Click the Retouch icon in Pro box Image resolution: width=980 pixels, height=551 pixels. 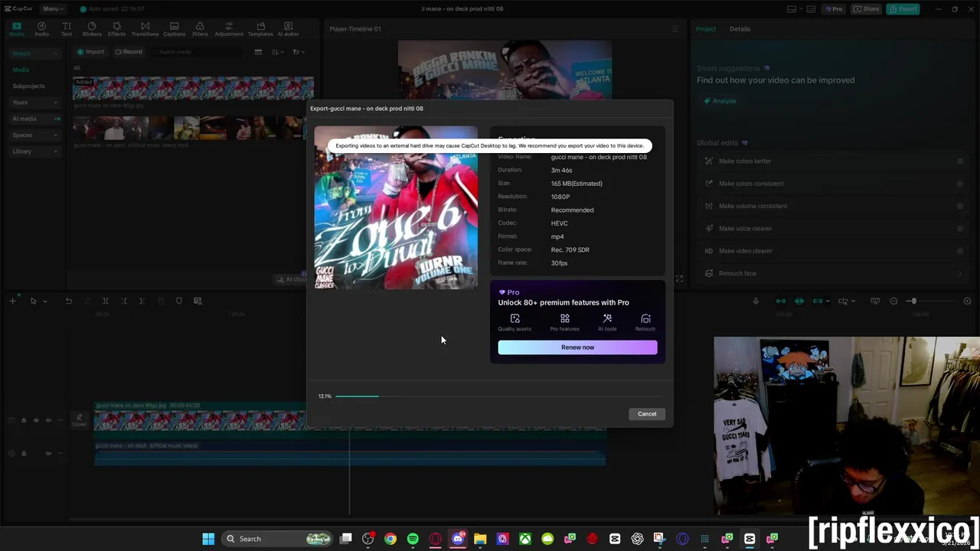645,319
